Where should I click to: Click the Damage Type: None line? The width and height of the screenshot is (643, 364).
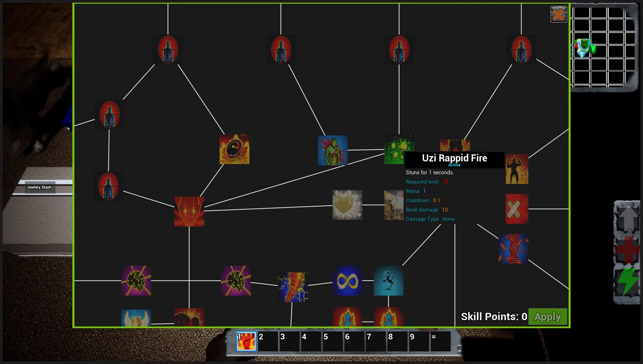point(430,219)
